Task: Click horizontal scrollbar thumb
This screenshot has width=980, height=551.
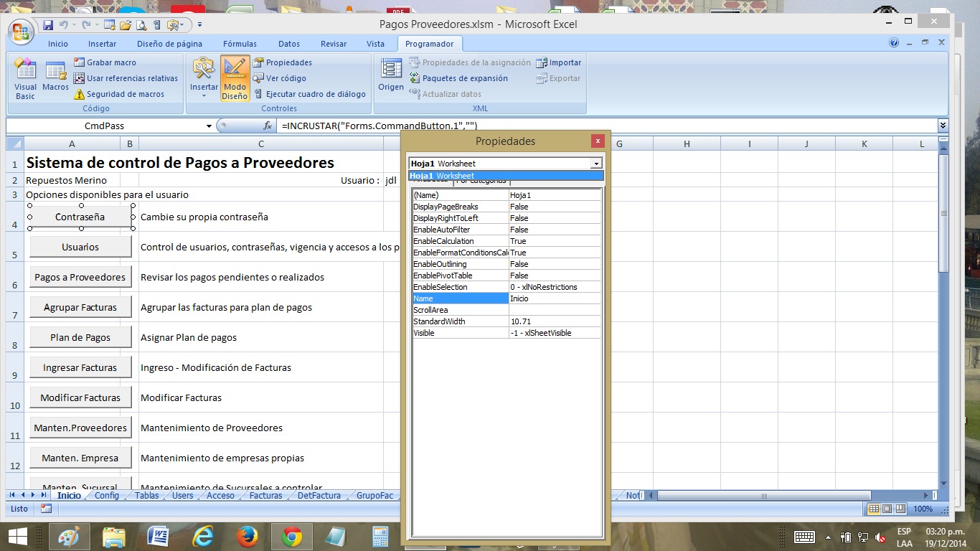Action: coord(763,495)
